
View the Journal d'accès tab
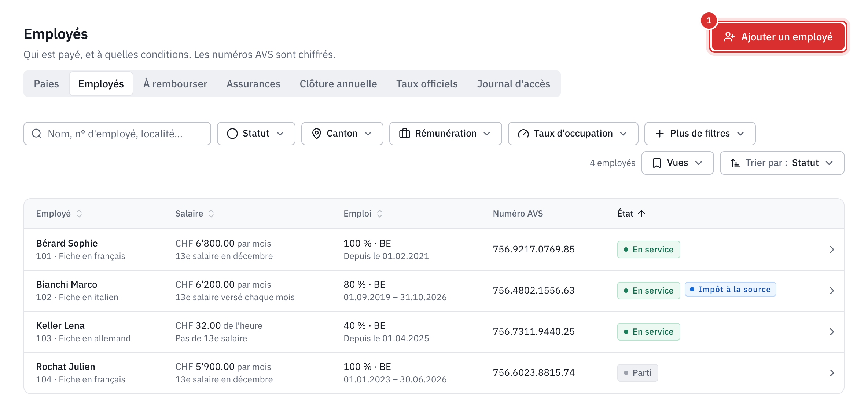514,84
